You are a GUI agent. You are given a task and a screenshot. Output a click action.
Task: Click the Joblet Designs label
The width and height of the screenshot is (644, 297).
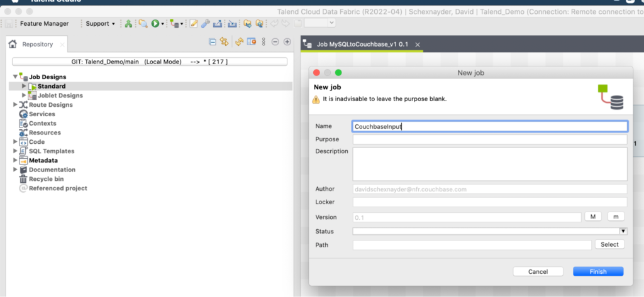(x=60, y=95)
